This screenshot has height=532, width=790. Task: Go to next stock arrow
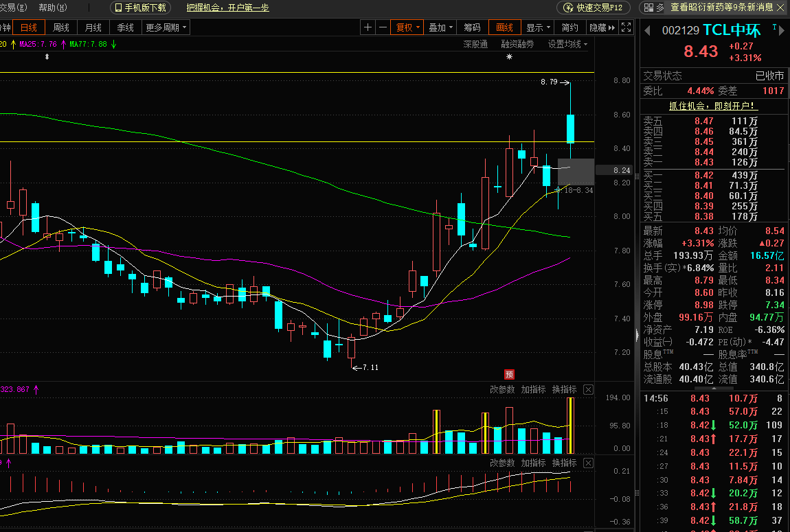(x=782, y=31)
